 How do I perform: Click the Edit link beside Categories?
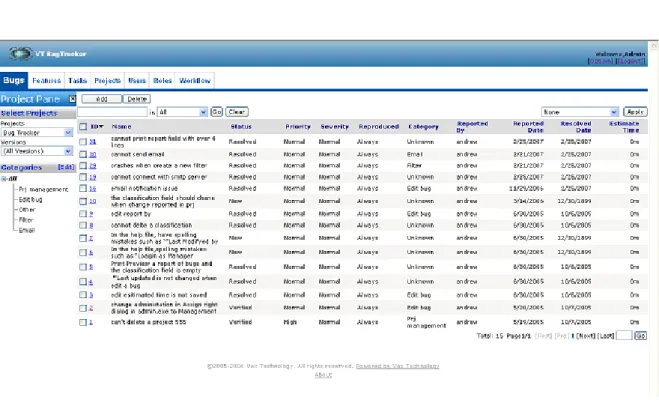66,167
